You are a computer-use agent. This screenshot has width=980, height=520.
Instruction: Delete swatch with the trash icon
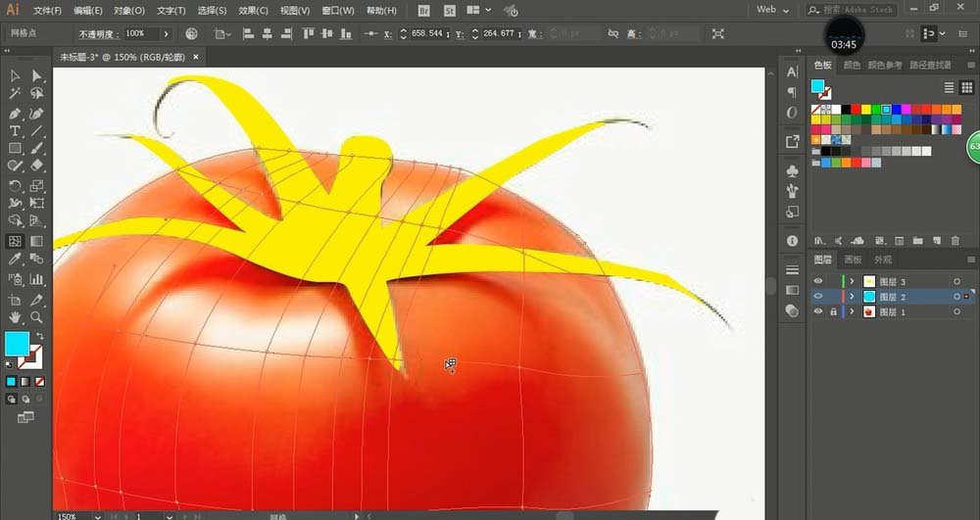955,240
